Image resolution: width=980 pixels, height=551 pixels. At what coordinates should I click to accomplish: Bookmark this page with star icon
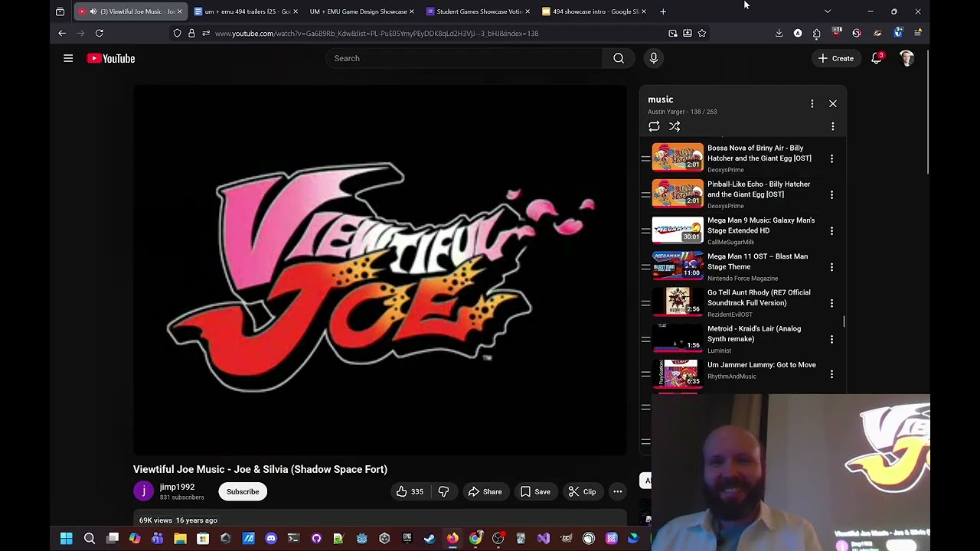702,33
